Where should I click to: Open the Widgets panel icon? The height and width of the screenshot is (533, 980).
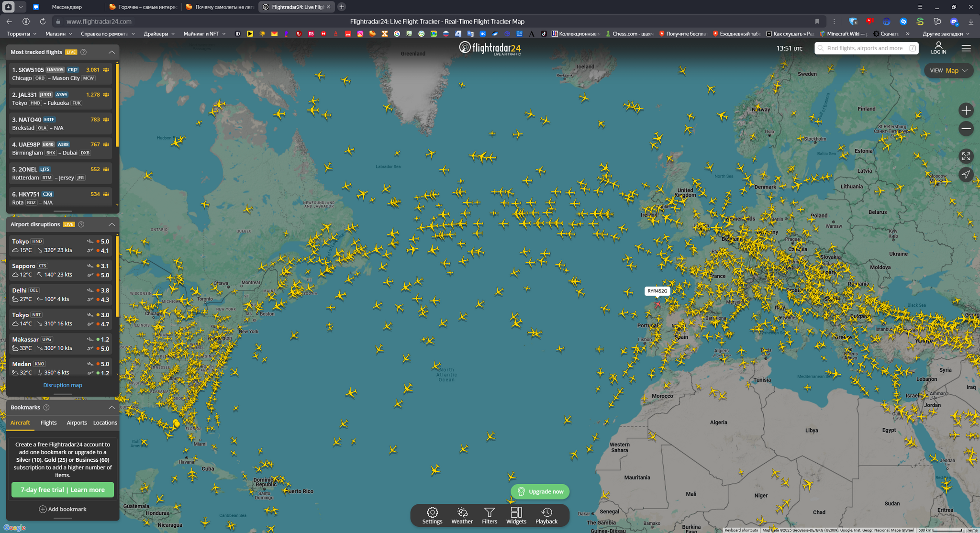pos(516,515)
